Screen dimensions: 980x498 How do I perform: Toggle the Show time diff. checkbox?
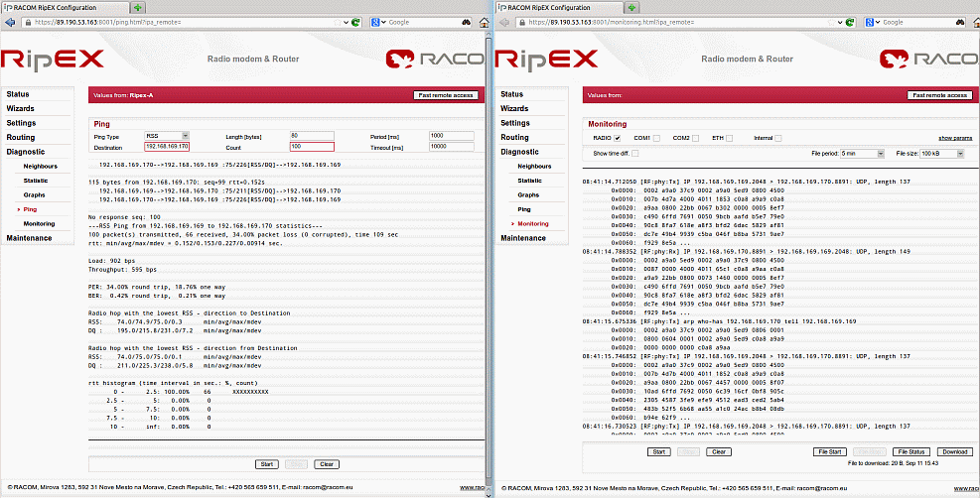(x=635, y=153)
